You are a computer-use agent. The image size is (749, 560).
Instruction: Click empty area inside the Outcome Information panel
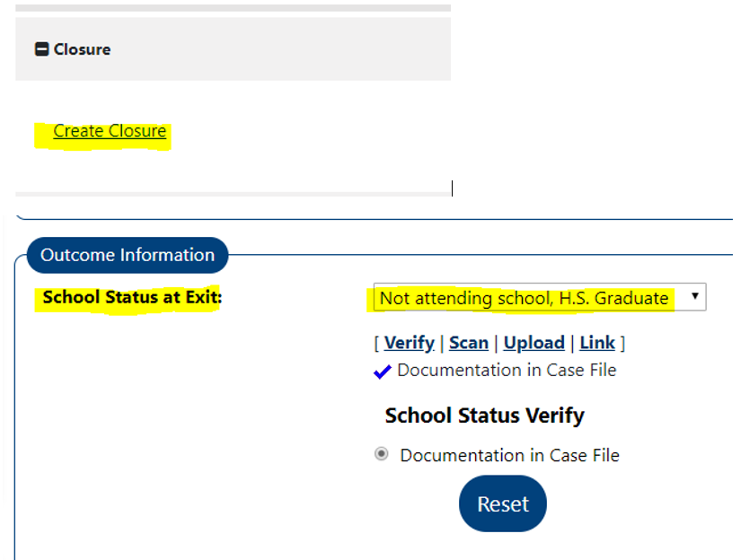(x=180, y=431)
